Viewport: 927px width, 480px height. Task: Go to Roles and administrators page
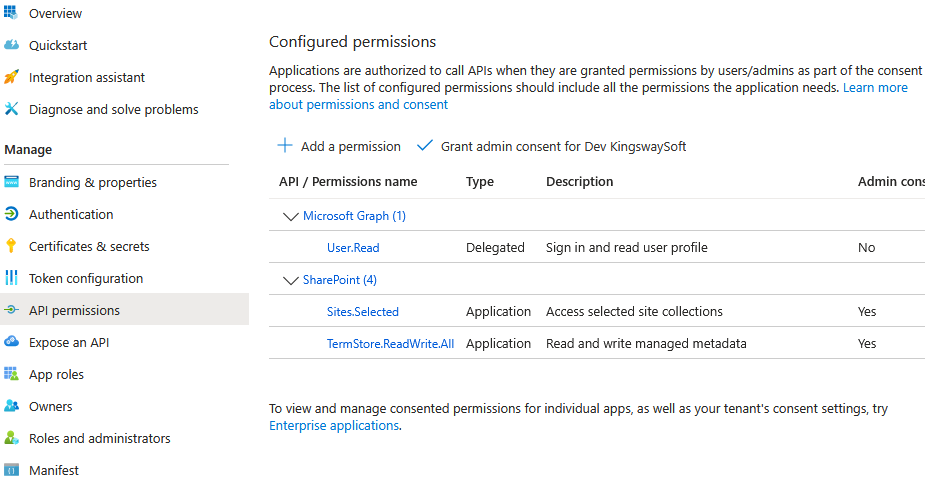[x=99, y=439]
